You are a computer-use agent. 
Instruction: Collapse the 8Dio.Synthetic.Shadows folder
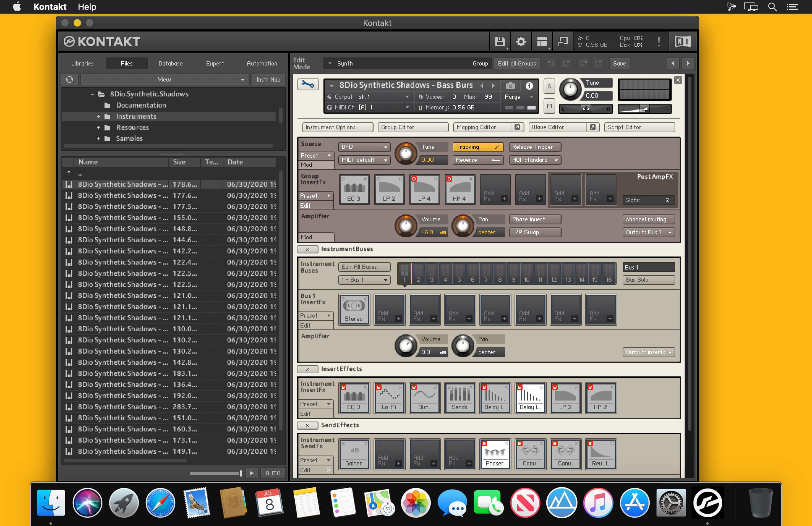[x=92, y=94]
